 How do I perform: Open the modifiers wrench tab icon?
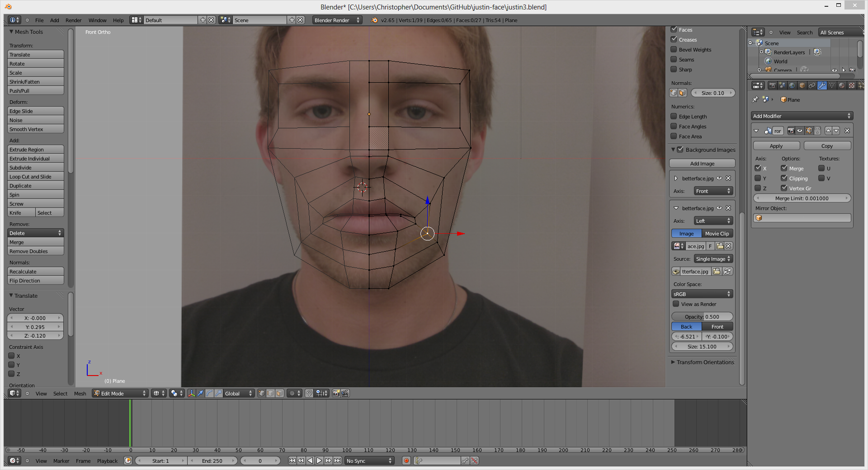[x=822, y=85]
